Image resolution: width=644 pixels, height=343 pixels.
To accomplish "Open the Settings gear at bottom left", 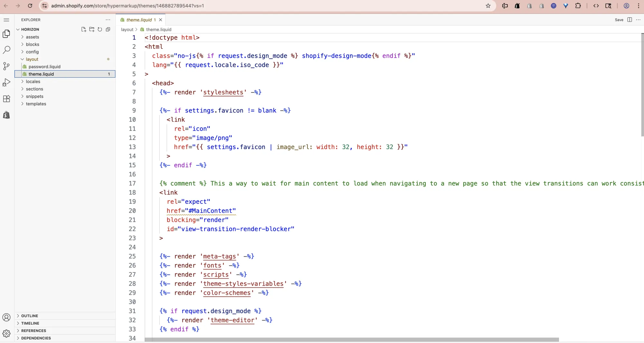I will point(6,334).
